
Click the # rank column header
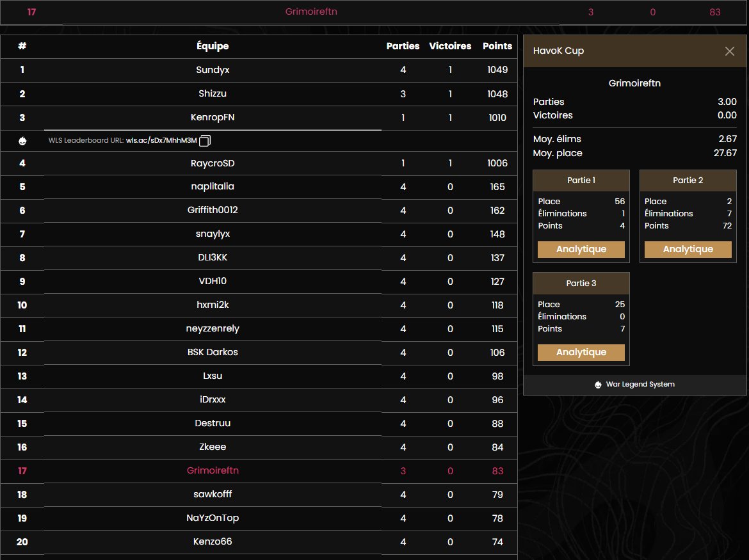22,46
